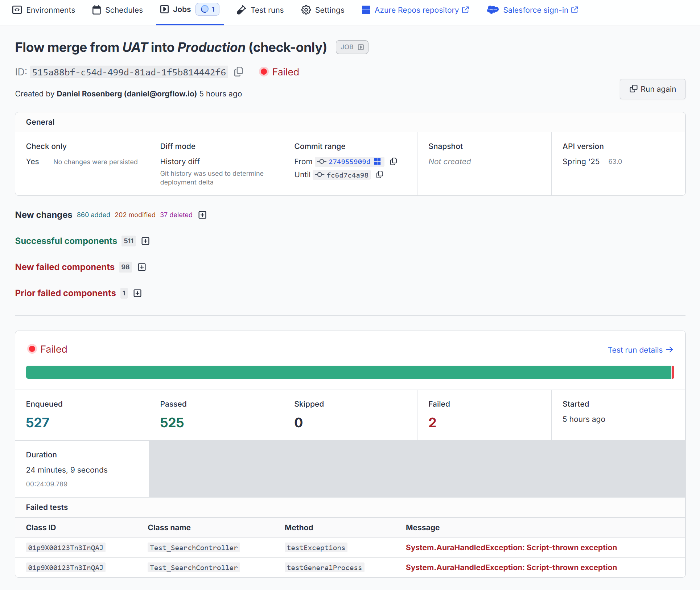Expand the New changes section
The width and height of the screenshot is (700, 590).
pos(202,215)
